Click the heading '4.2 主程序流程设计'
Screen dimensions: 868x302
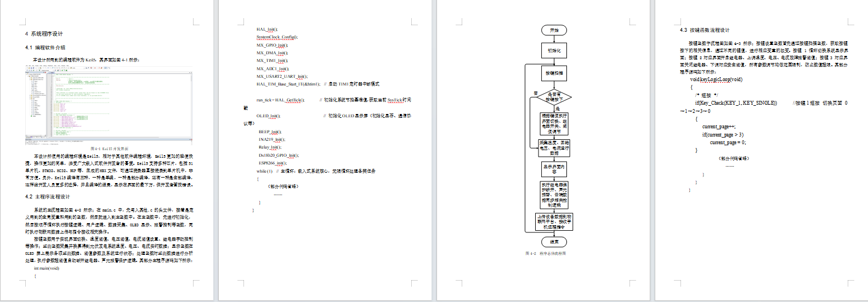[x=47, y=197]
